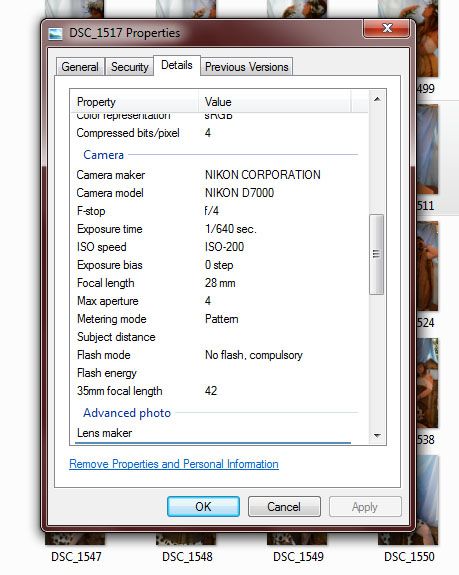Select the NIKON CORPORATION value
Viewport: 459px width, 575px height.
(262, 175)
